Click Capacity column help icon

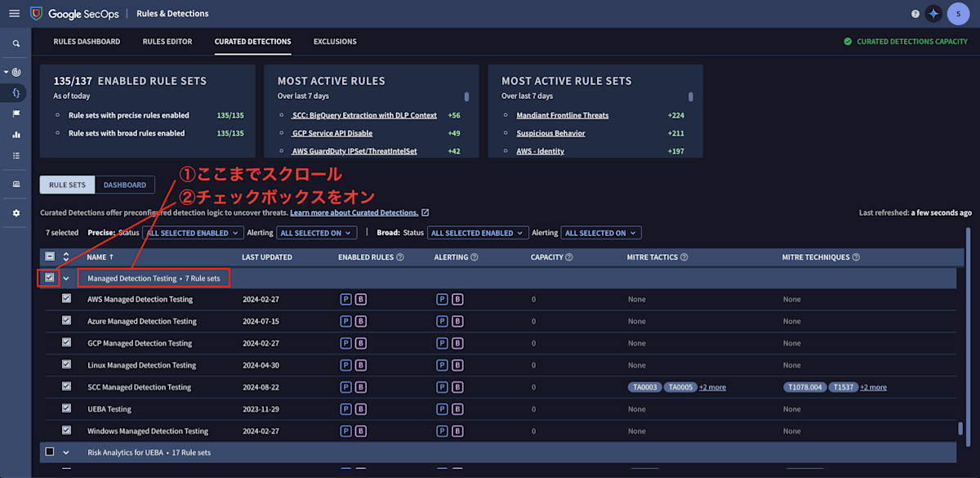click(569, 257)
